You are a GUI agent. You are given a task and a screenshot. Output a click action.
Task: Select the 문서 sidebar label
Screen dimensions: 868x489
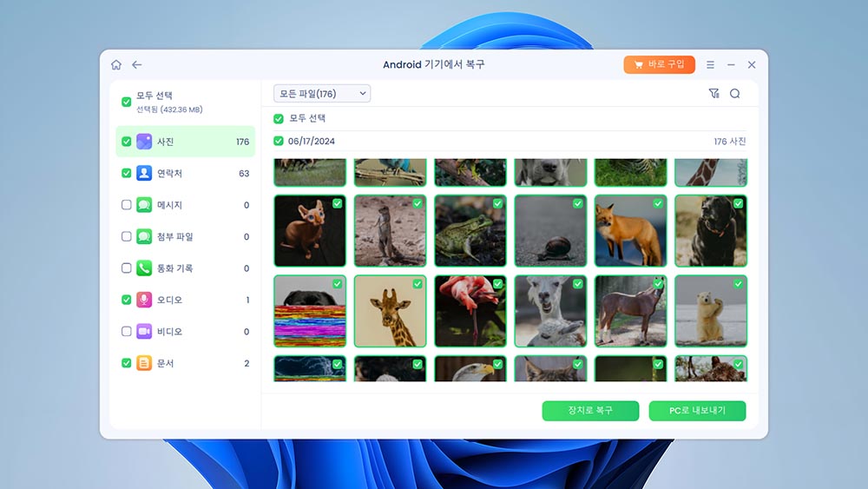[166, 363]
